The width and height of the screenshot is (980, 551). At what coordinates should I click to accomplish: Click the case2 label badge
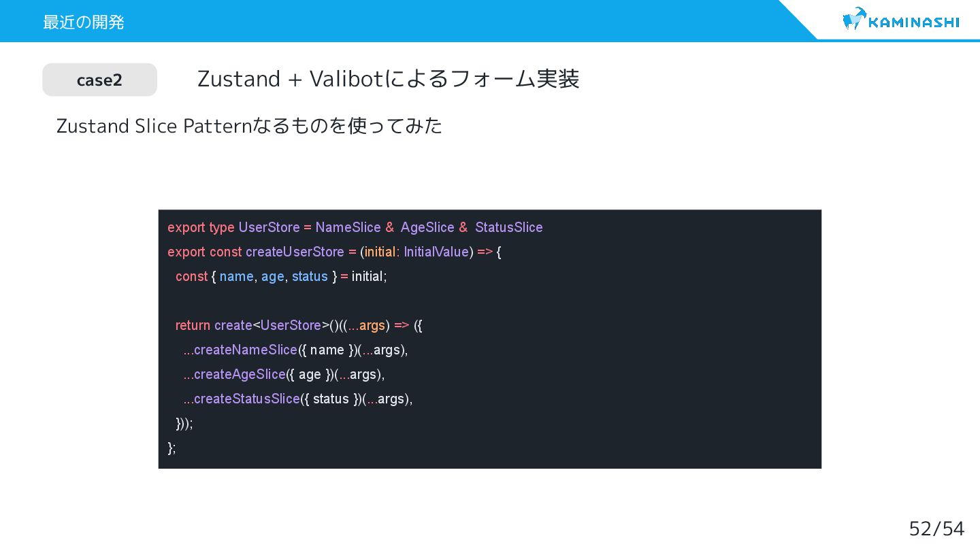coord(99,80)
